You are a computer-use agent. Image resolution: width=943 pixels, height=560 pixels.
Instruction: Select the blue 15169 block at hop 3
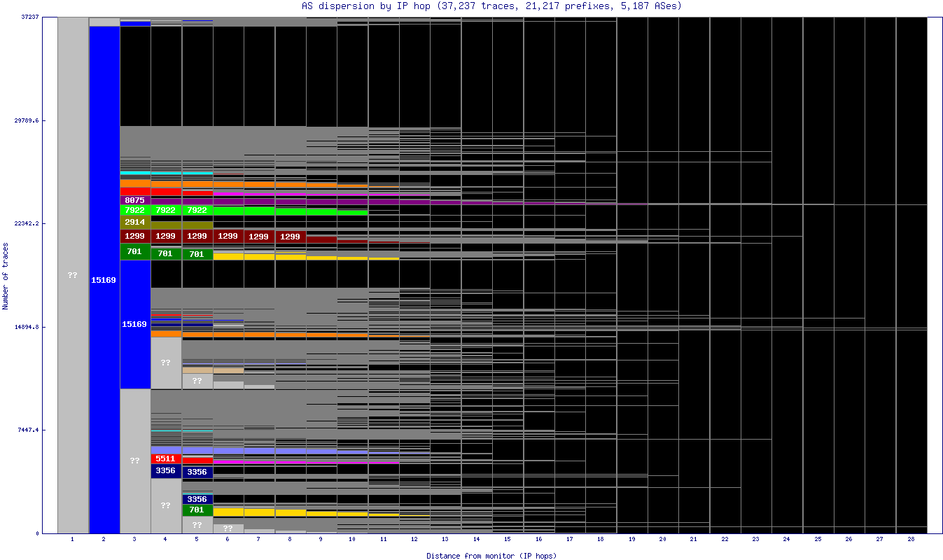(x=134, y=324)
